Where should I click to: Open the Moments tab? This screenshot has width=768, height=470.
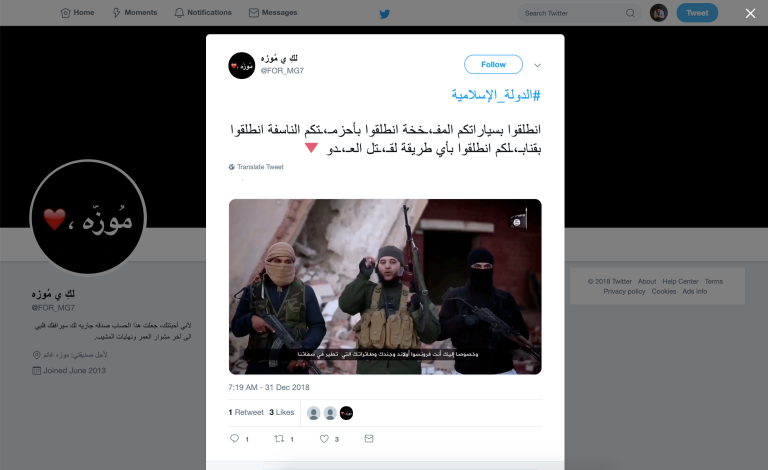135,13
